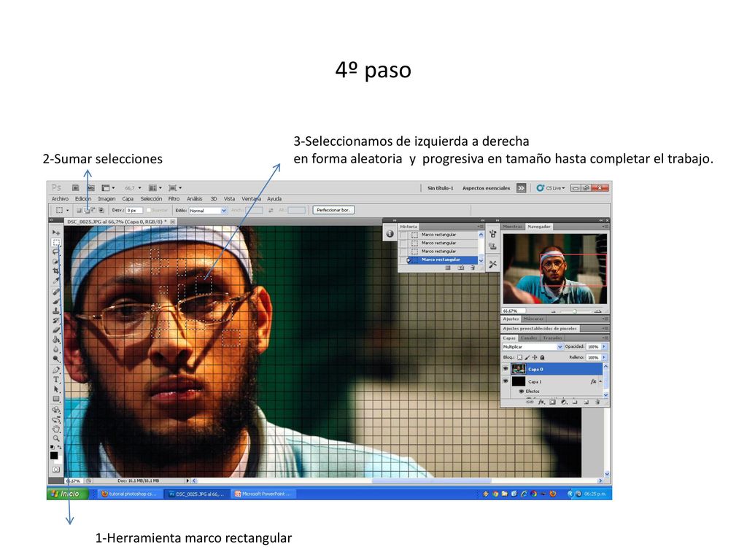Image resolution: width=747 pixels, height=560 pixels.
Task: Select the History Brush tool
Action: [55, 320]
